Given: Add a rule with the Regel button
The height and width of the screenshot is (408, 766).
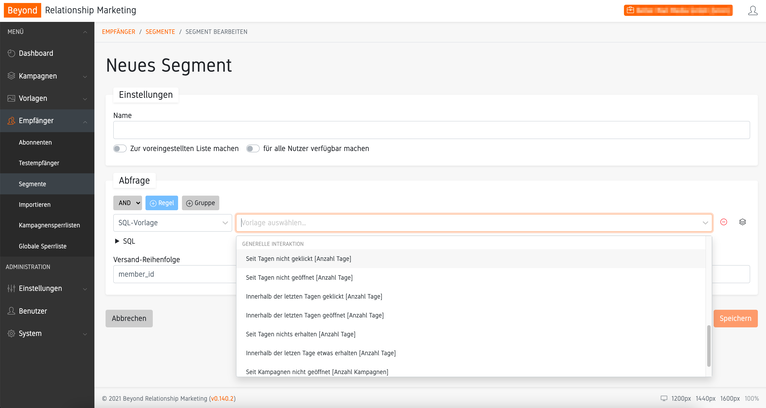Looking at the screenshot, I should click(162, 202).
